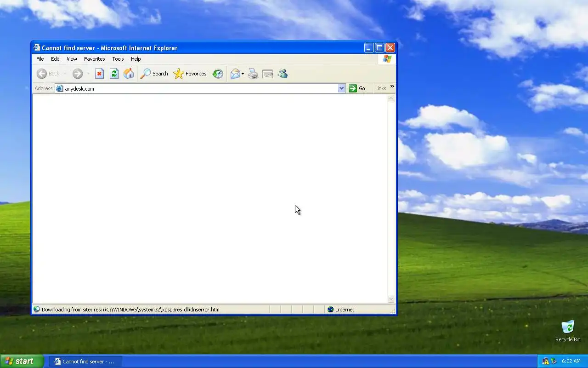Expand the address bar dropdown list
Screen dimensions: 588x368
pyautogui.click(x=341, y=88)
